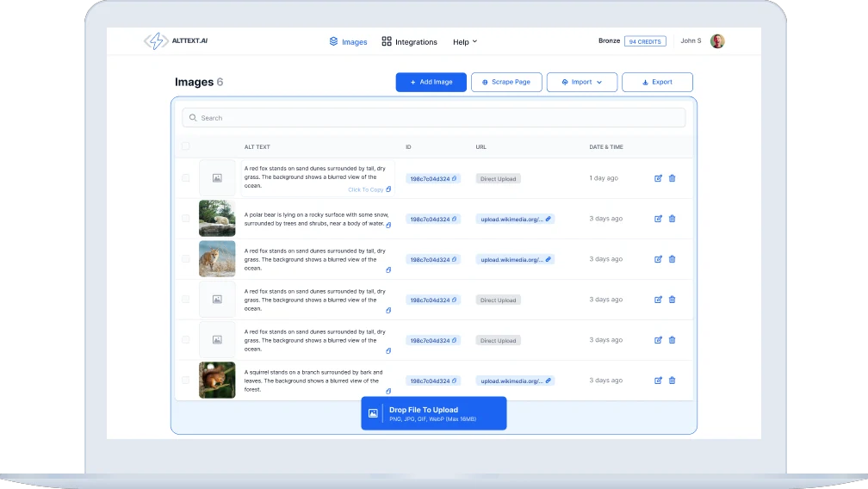
Task: Copy alt text of polar bear row
Action: (388, 225)
